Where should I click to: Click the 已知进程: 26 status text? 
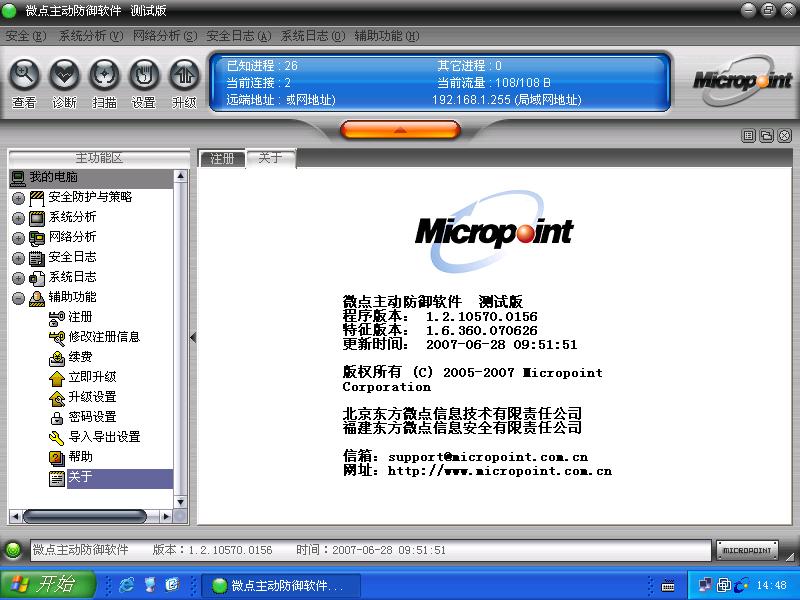pyautogui.click(x=262, y=65)
